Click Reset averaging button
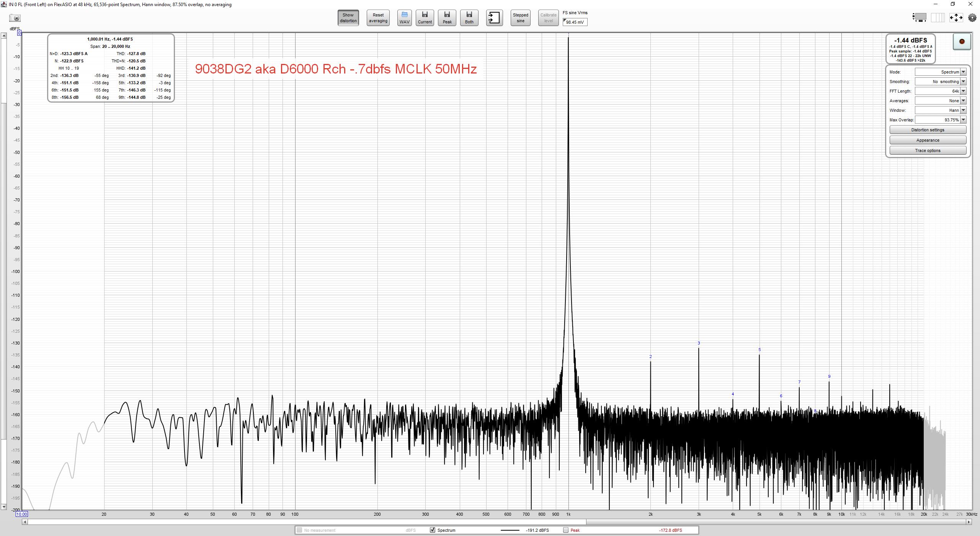The width and height of the screenshot is (980, 536). tap(378, 18)
